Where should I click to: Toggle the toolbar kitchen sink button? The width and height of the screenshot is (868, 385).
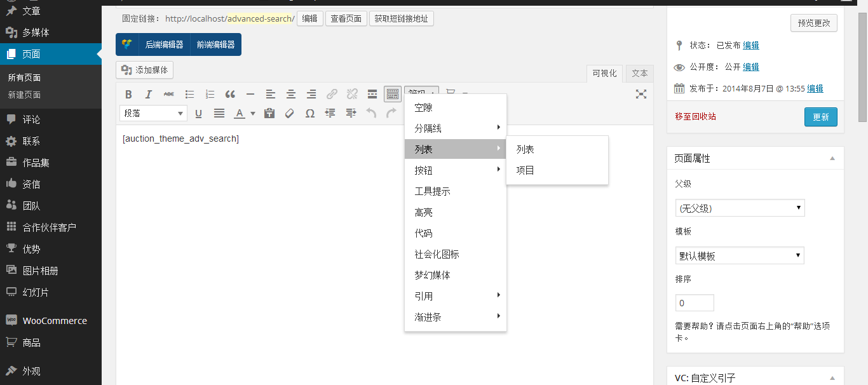[393, 95]
